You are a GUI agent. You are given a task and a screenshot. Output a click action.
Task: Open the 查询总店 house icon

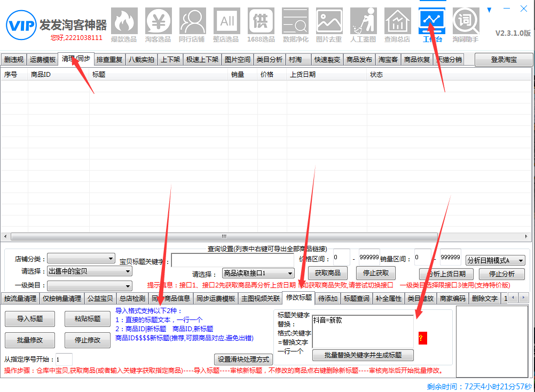pyautogui.click(x=397, y=21)
